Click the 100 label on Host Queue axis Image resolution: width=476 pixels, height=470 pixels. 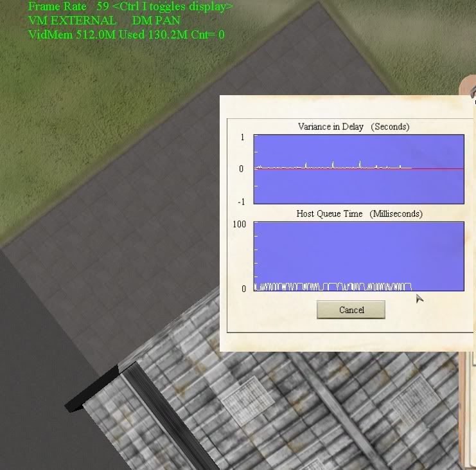(239, 224)
